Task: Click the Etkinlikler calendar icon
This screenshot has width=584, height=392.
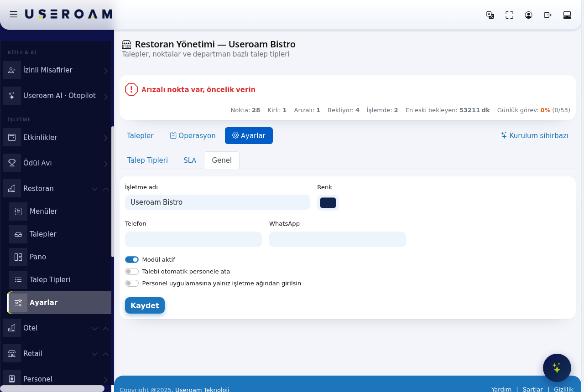Action: point(12,138)
